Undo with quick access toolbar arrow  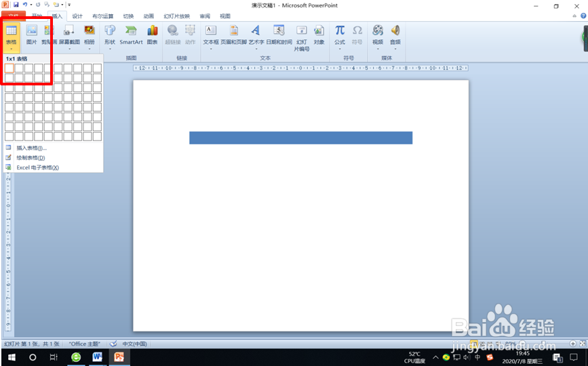(x=24, y=5)
